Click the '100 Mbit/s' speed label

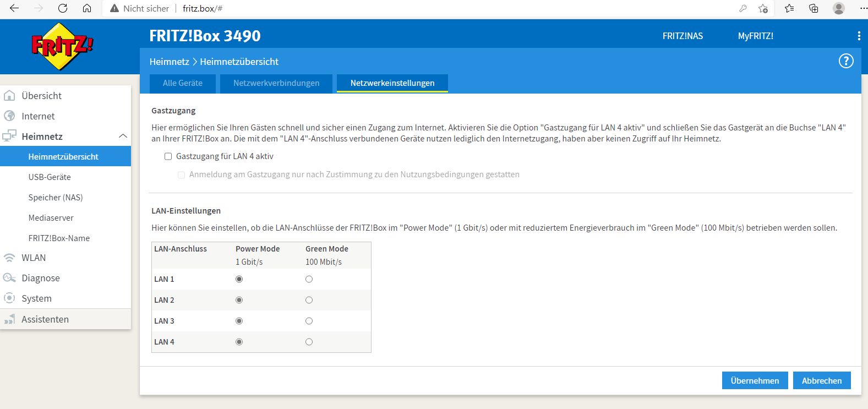tap(324, 262)
